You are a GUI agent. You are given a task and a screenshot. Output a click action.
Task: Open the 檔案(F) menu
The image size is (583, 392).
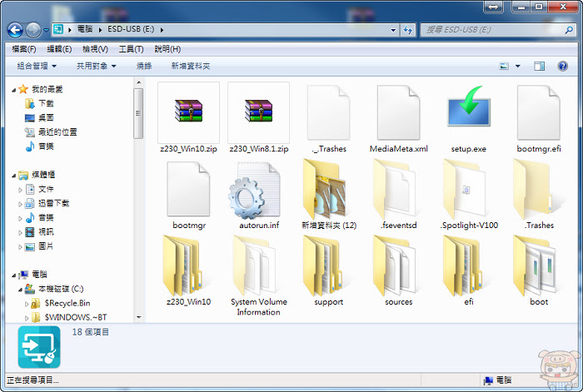tap(24, 49)
